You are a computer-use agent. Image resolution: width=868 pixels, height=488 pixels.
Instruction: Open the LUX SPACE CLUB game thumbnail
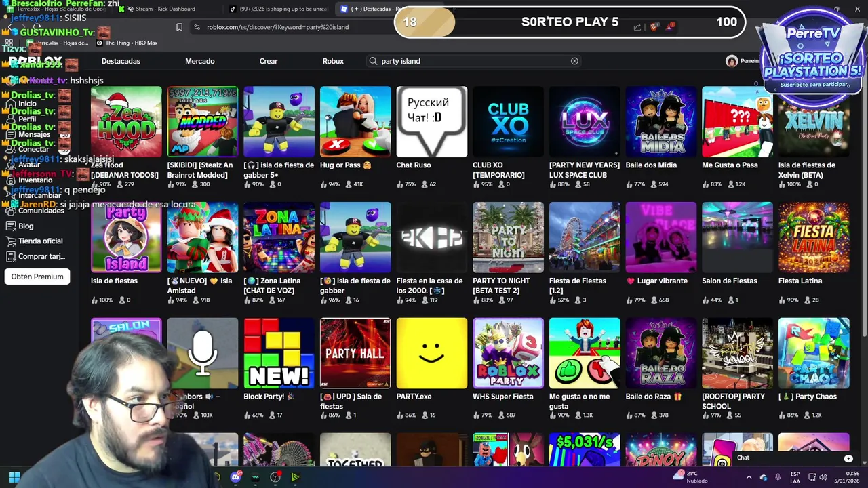click(585, 122)
